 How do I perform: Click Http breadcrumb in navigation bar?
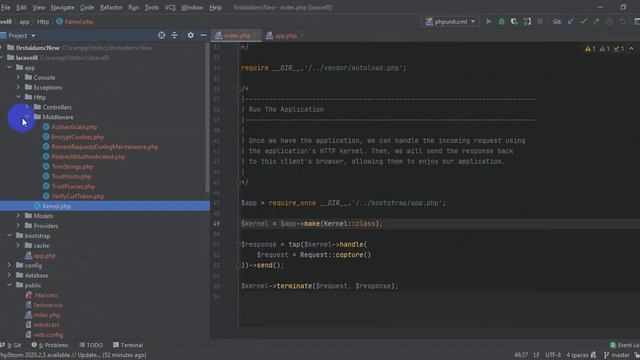coord(43,22)
